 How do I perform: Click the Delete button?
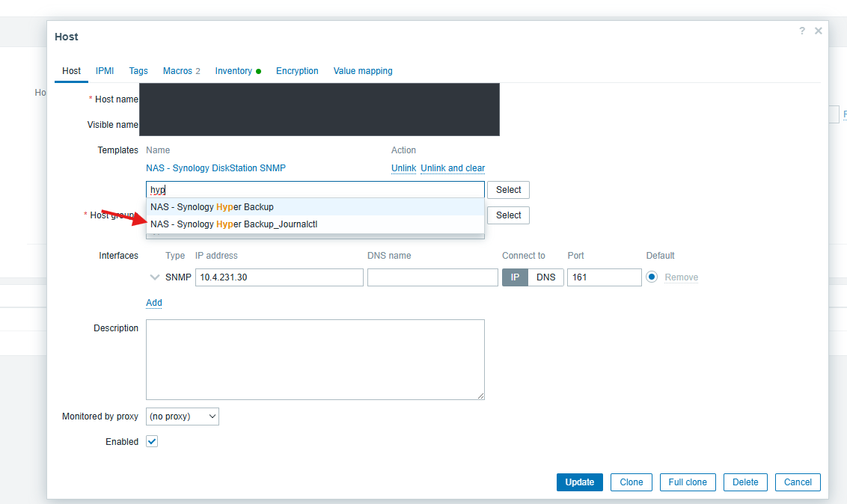pos(745,482)
